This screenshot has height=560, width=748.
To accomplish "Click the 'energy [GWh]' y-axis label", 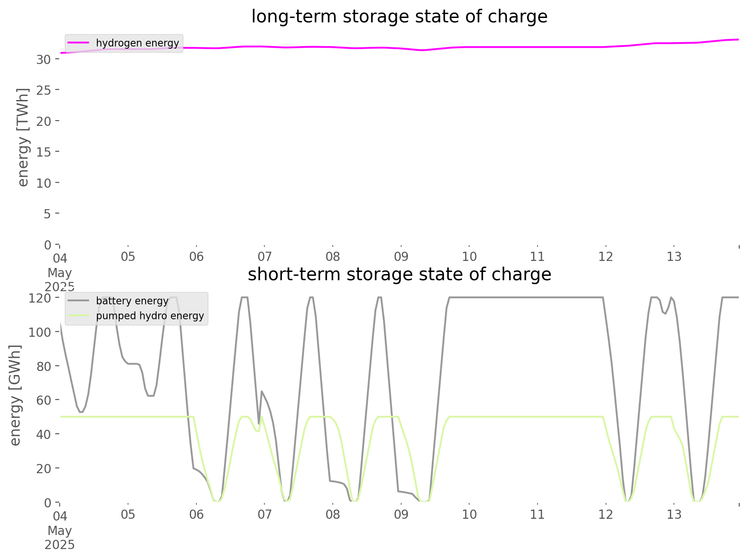I will tap(15, 395).
